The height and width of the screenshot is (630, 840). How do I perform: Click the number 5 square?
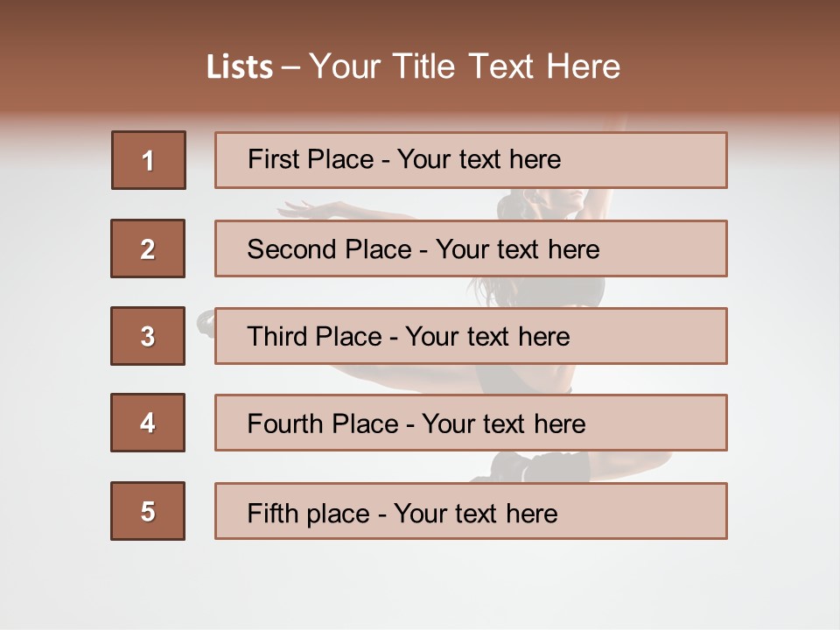(148, 511)
